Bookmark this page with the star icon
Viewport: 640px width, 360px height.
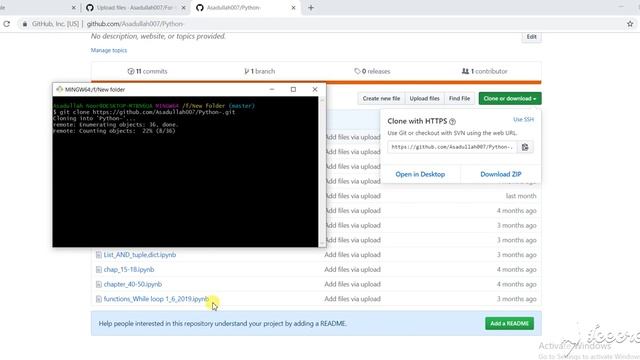tap(630, 24)
